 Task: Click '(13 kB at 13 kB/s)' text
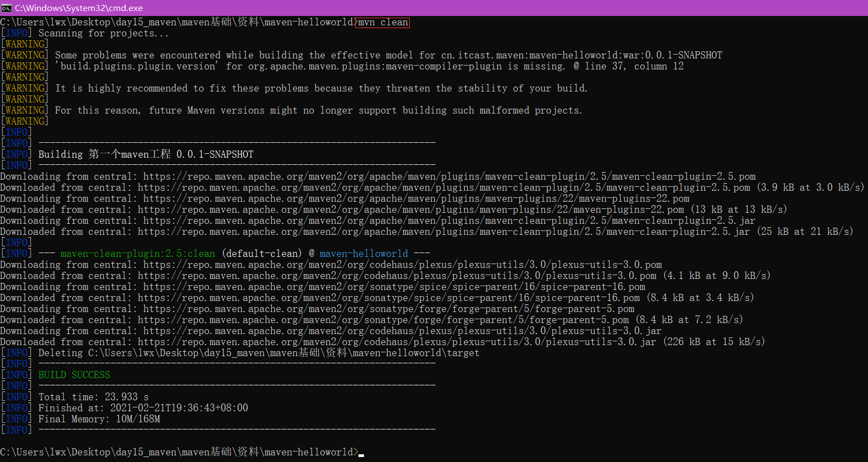pyautogui.click(x=739, y=210)
